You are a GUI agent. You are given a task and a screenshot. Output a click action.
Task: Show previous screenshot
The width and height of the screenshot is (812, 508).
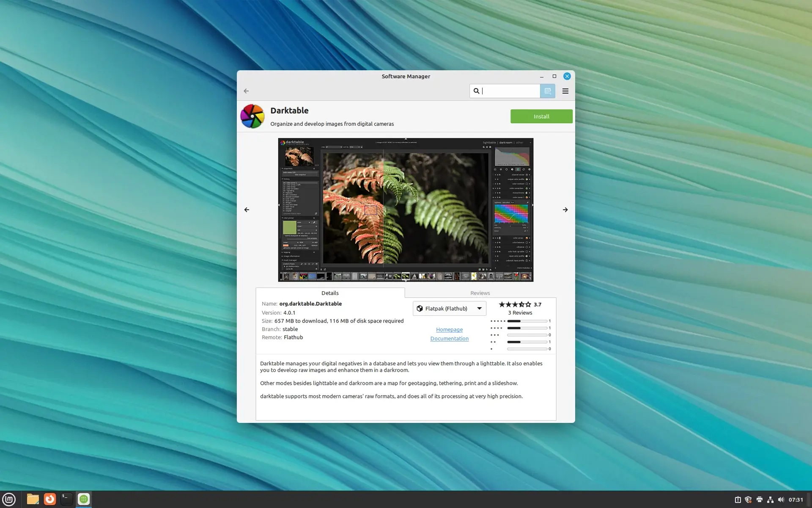[247, 210]
